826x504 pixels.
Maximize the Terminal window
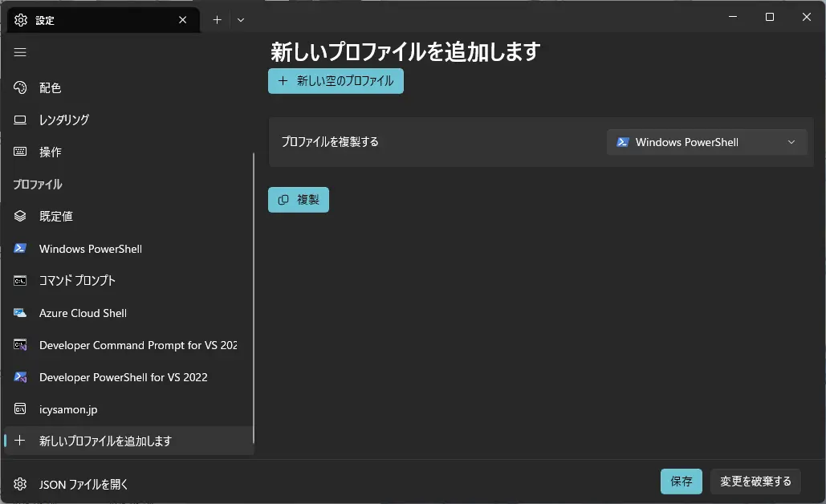770,17
